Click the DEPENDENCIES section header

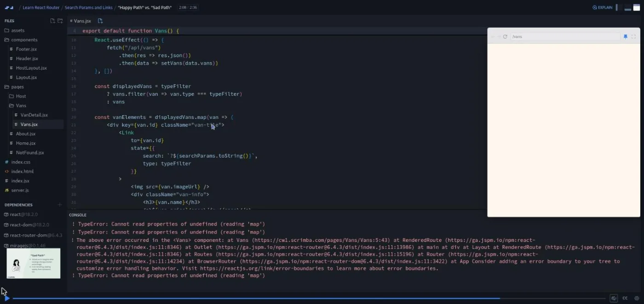(18, 205)
